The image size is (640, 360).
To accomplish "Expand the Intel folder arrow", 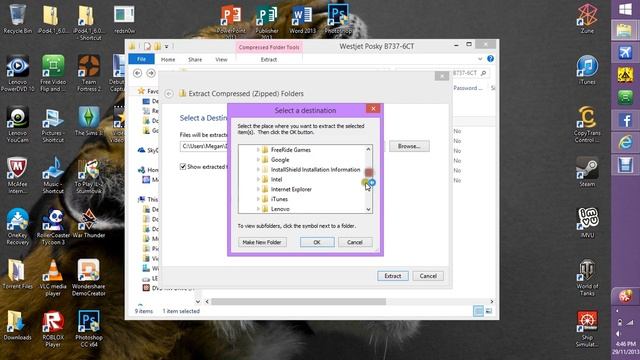I will click(258, 179).
